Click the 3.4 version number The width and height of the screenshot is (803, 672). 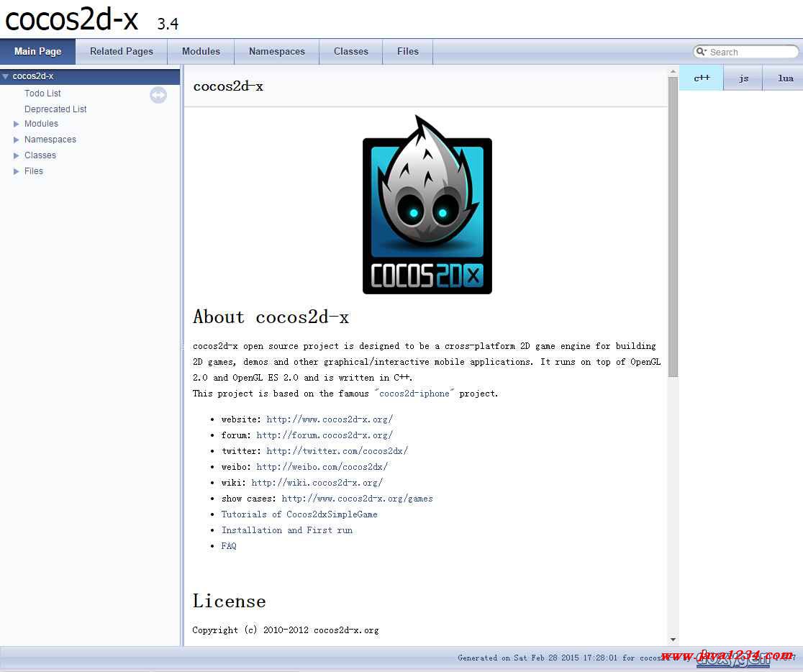pos(168,24)
